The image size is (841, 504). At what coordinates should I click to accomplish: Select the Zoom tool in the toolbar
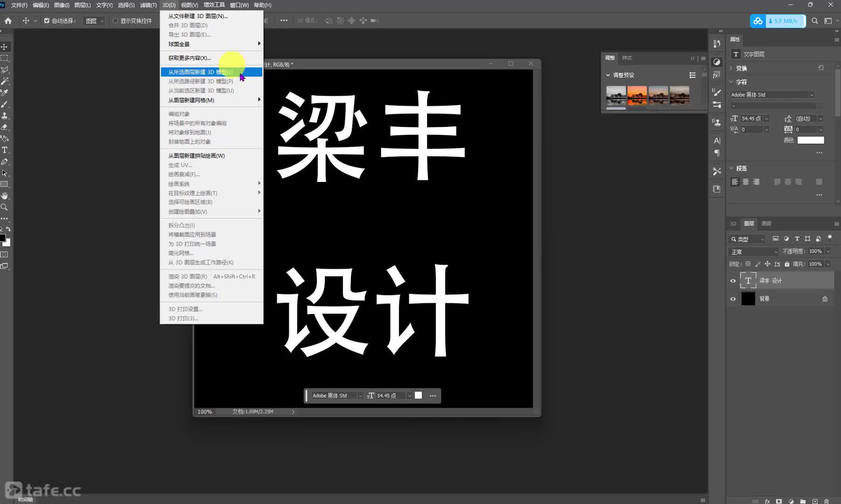5,207
